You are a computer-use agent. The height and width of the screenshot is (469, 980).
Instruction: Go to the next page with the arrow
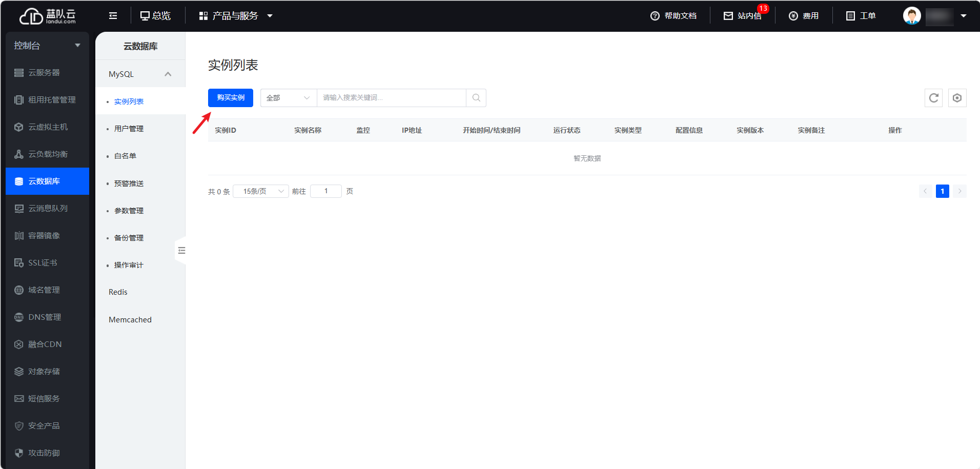(x=959, y=191)
